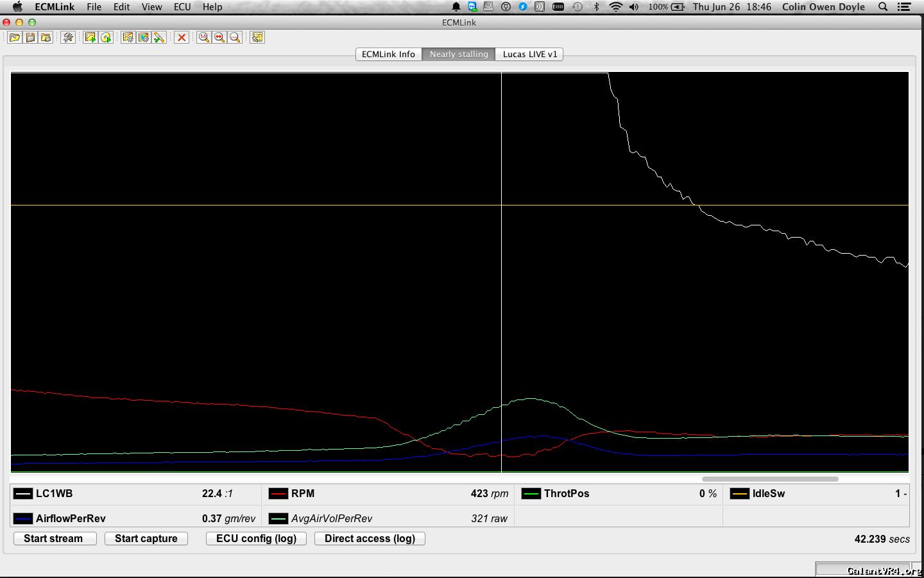This screenshot has width=924, height=578.
Task: Open the ECU menu
Action: pyautogui.click(x=182, y=7)
